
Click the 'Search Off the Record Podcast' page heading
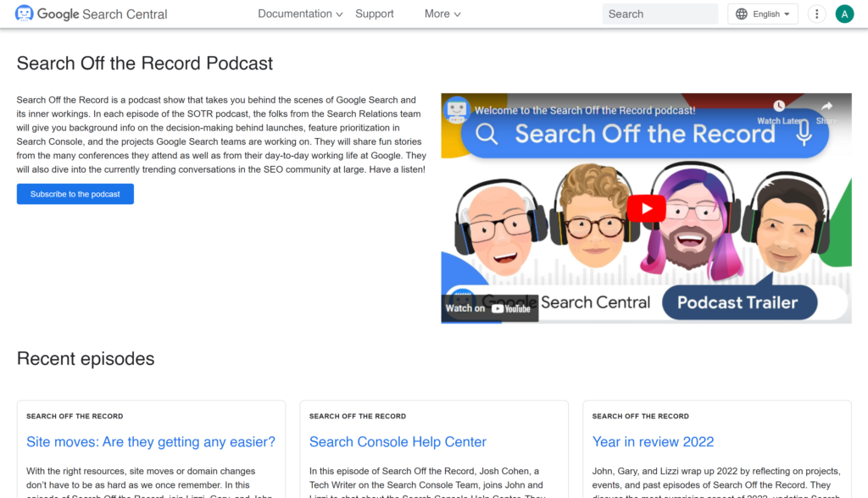click(145, 63)
